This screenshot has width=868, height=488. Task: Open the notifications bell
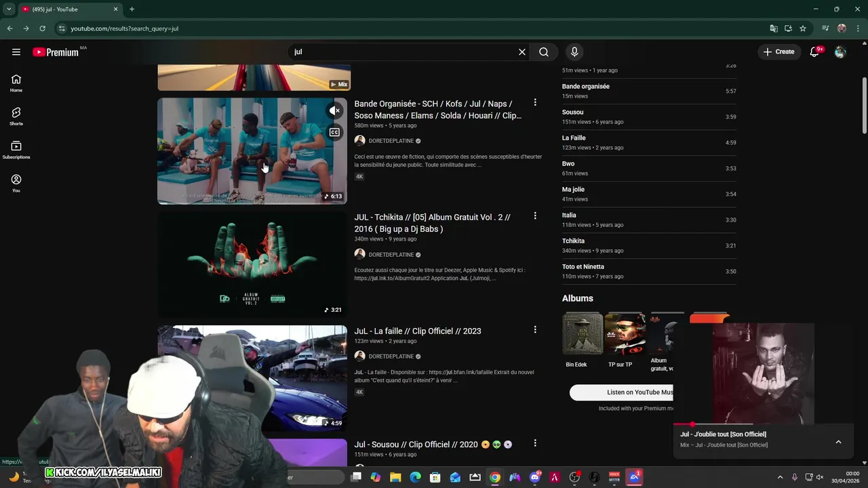tap(815, 52)
